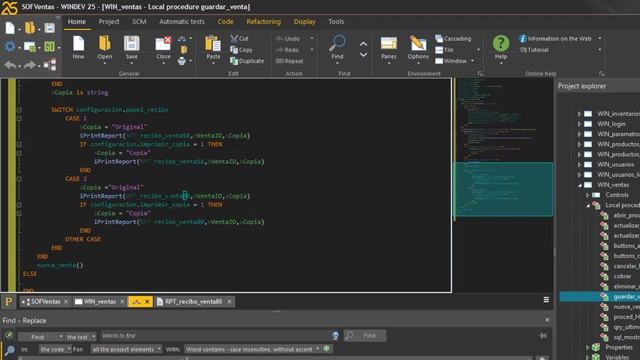The width and height of the screenshot is (640, 360).
Task: Click the Find button in Find-Replace pane
Action: [365, 336]
